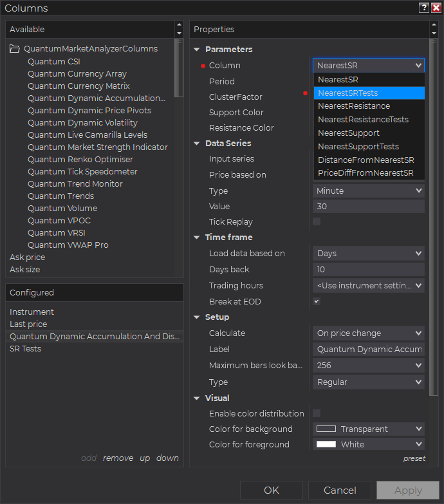Select Ask price in Available list

[27, 257]
